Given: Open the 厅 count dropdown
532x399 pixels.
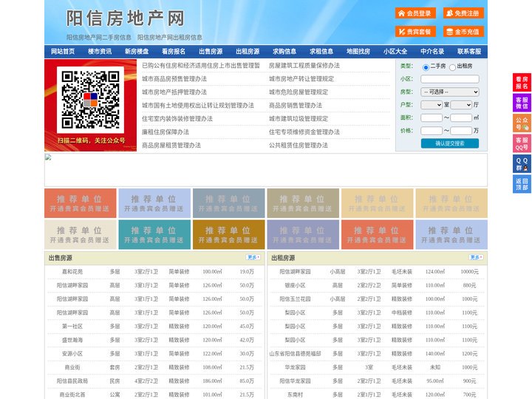Looking at the screenshot, I should 461,105.
